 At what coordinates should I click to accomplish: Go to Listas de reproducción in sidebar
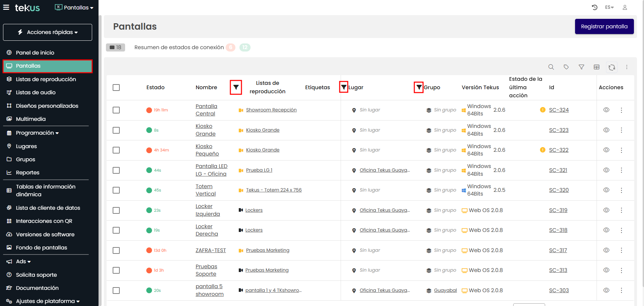[x=46, y=79]
